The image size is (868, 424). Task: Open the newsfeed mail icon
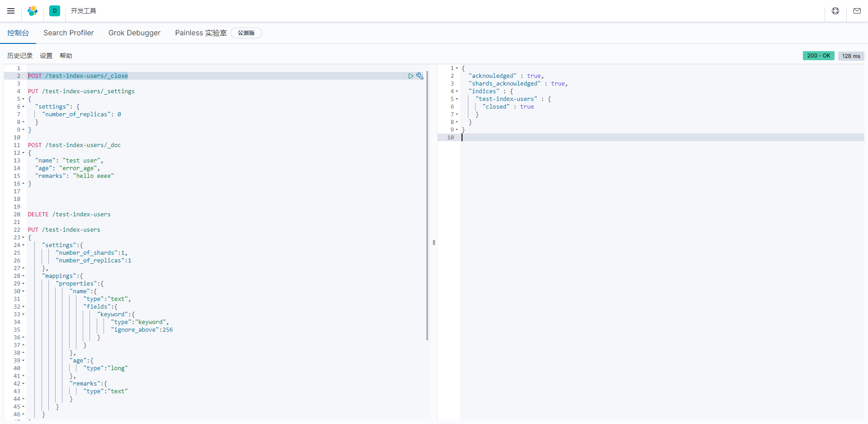click(857, 11)
